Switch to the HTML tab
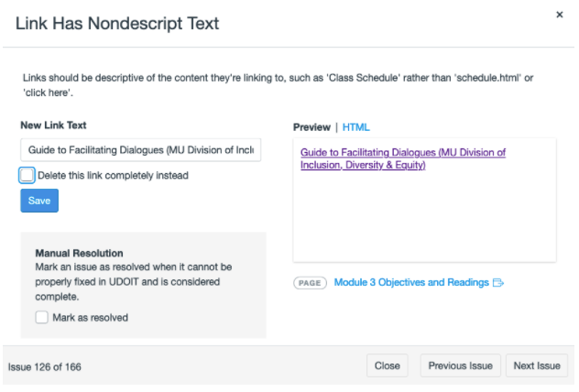The width and height of the screenshot is (579, 392). [355, 127]
